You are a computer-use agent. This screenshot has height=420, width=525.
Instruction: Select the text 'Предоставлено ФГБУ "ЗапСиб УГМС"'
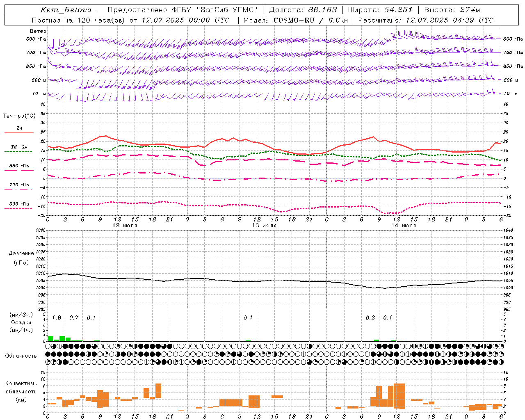pos(182,10)
